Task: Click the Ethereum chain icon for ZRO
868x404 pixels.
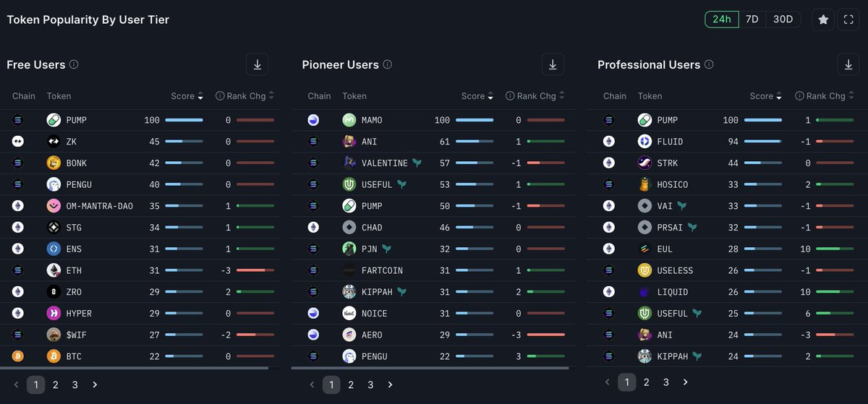Action: (x=18, y=292)
